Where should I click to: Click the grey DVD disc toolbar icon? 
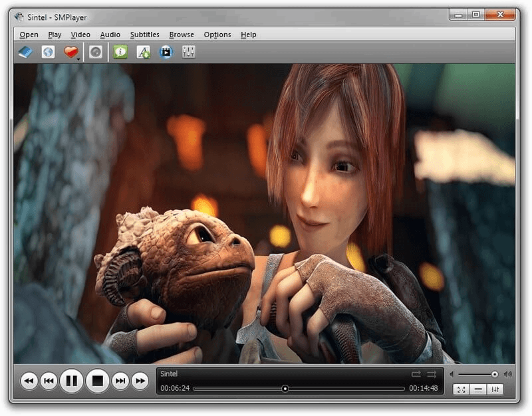(x=96, y=52)
